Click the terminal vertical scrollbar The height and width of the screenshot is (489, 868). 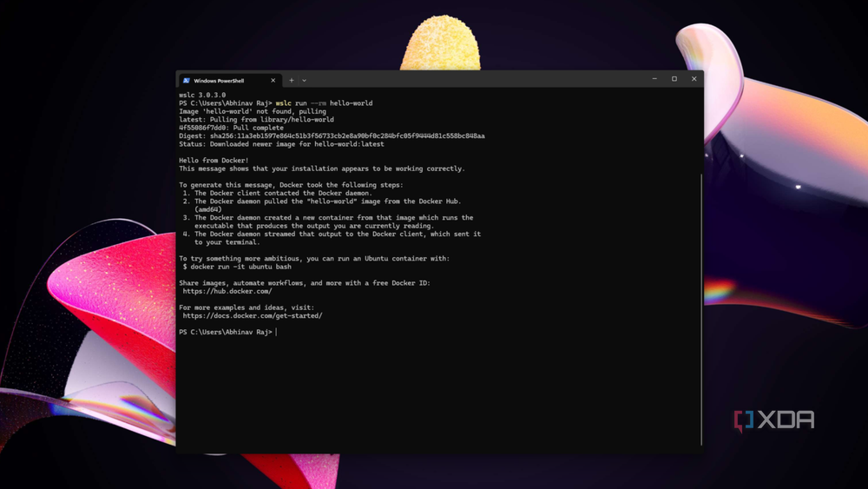coord(700,309)
